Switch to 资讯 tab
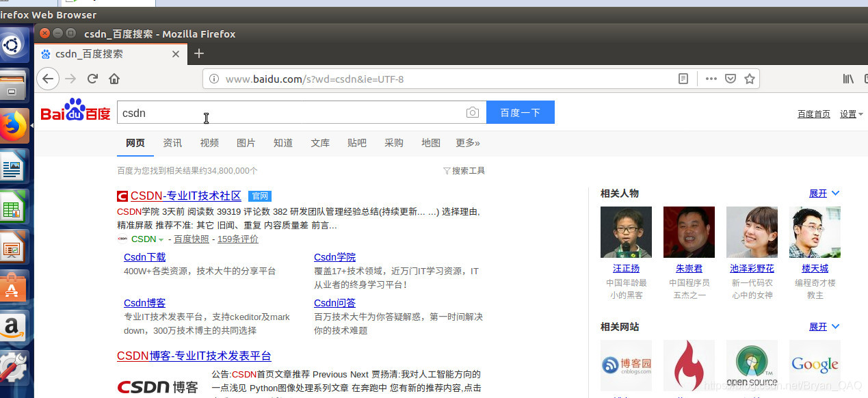868x398 pixels. [x=172, y=143]
